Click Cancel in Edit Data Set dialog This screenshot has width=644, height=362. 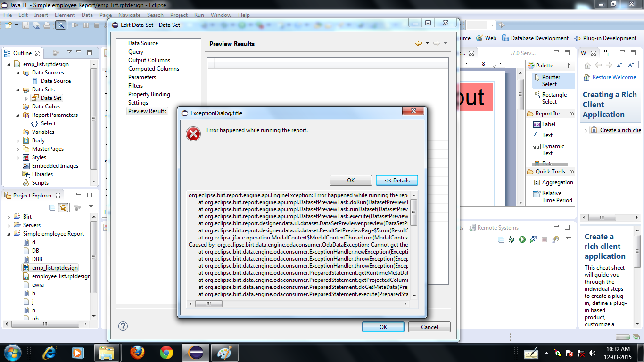point(429,327)
